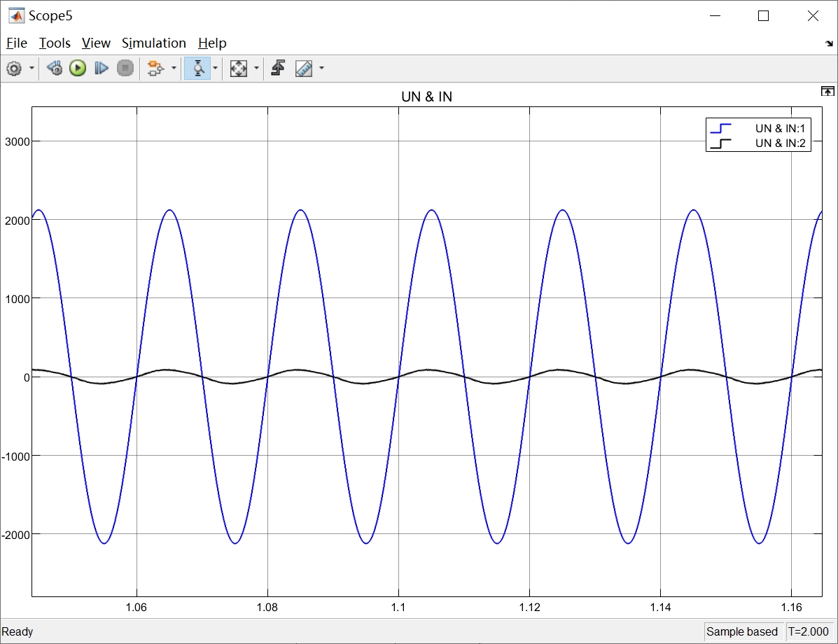Image resolution: width=838 pixels, height=644 pixels.
Task: Click the plot title UN & IN
Action: coord(426,97)
